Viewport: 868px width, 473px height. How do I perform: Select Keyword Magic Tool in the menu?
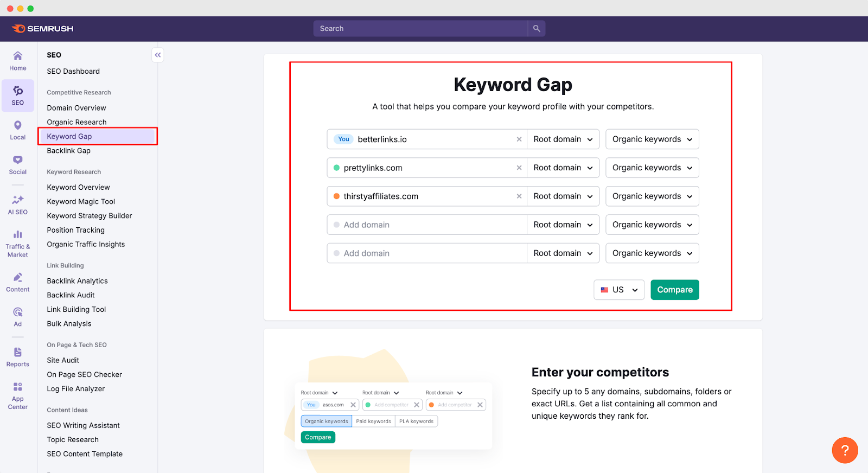(x=80, y=201)
